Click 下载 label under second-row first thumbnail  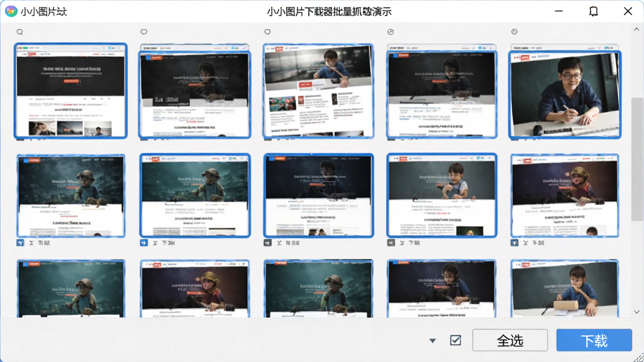coord(44,243)
